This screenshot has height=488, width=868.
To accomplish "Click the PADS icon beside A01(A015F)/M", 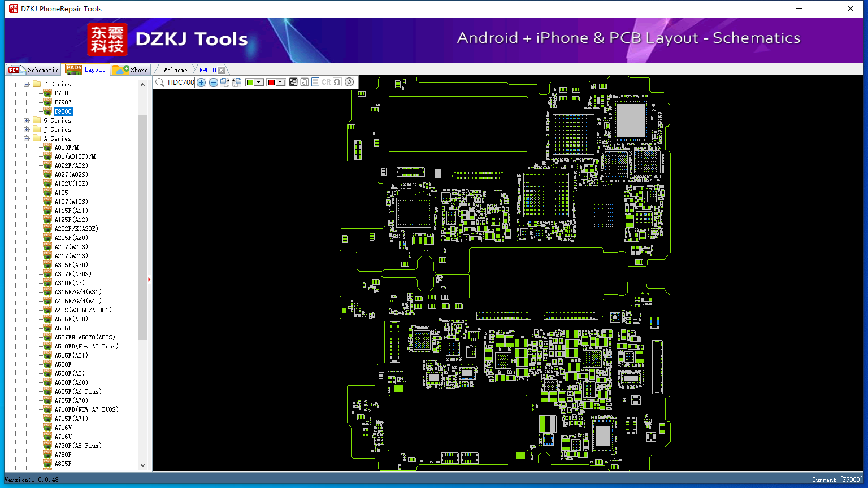I will pyautogui.click(x=47, y=156).
